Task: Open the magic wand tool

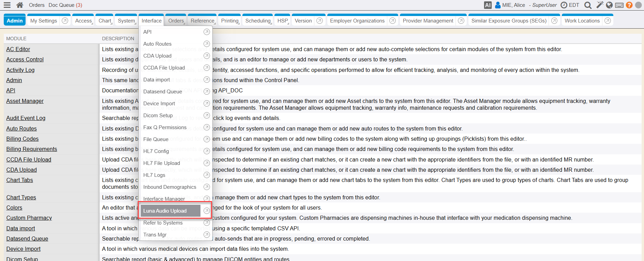Action: [600, 5]
